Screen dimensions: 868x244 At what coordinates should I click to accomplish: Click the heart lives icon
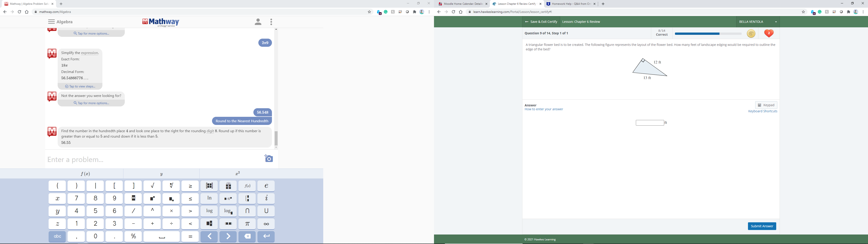(x=769, y=33)
